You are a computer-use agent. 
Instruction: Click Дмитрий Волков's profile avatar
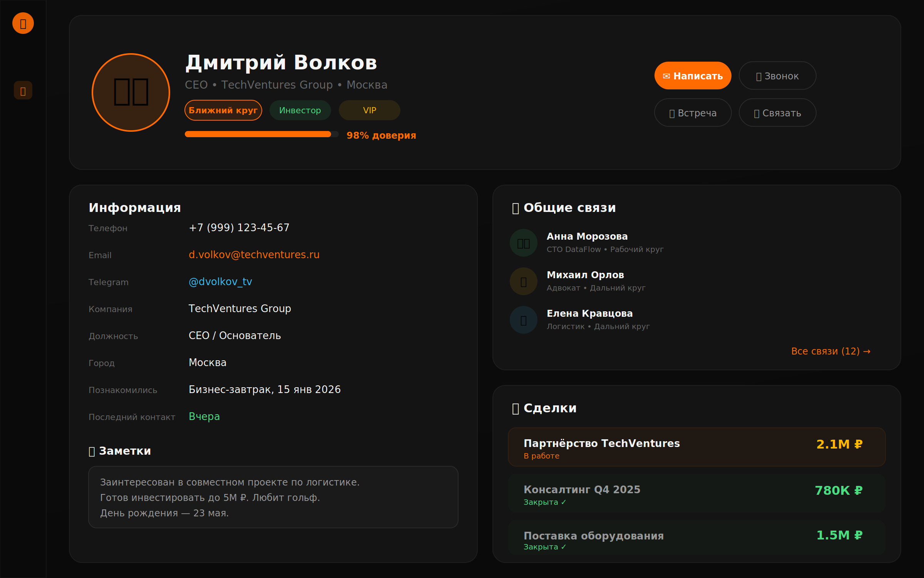pos(131,92)
